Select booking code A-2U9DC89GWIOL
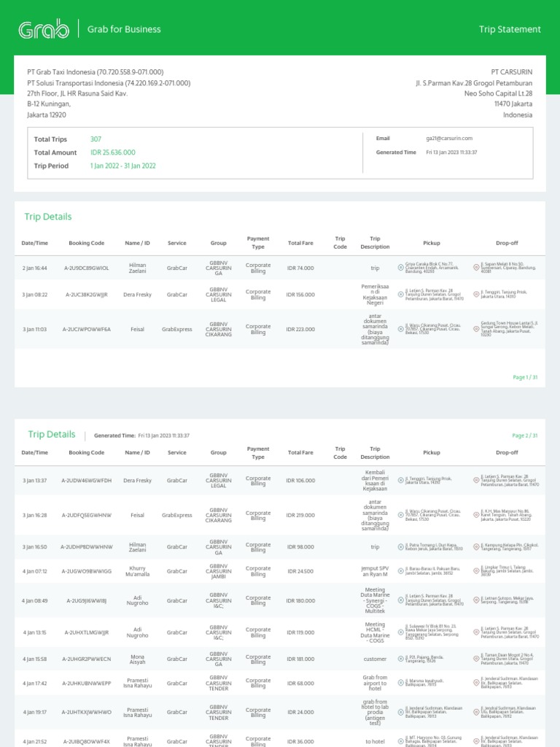Viewport: 560px width, 747px height. click(x=86, y=268)
